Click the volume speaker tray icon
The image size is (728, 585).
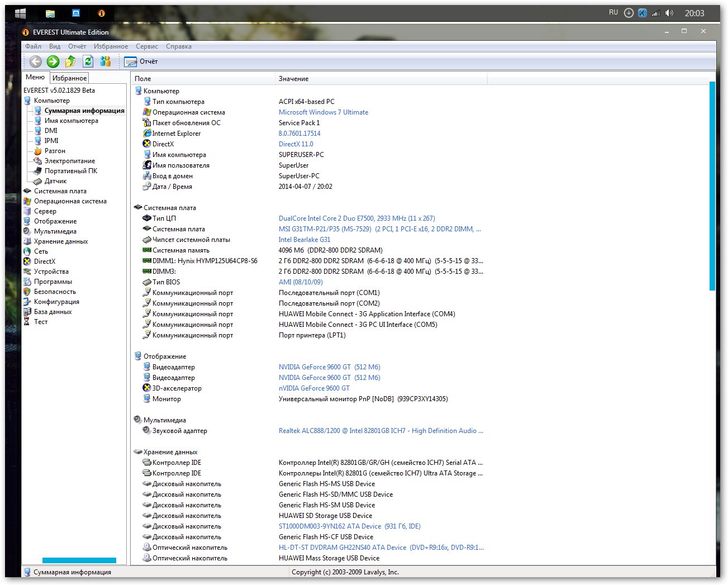pyautogui.click(x=669, y=13)
